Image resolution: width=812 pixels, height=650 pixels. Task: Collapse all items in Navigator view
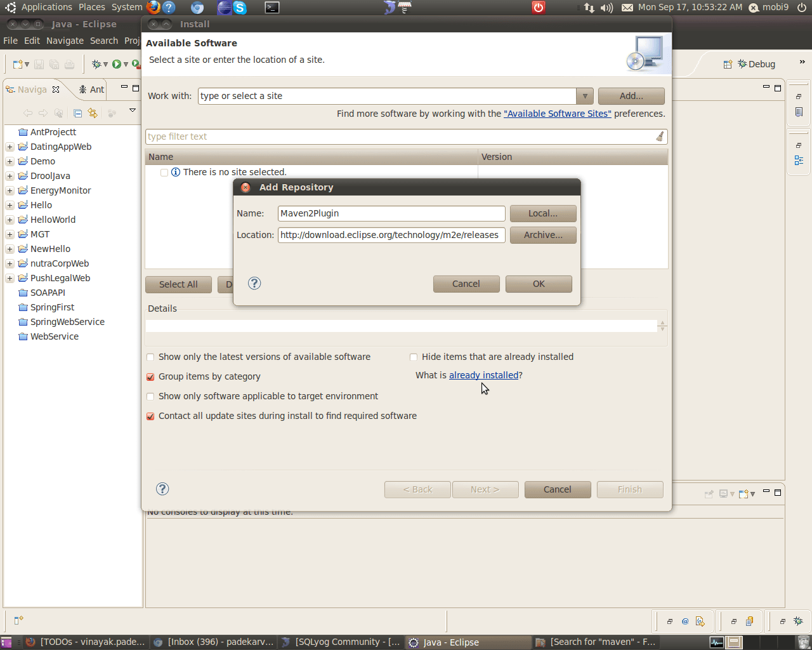point(77,112)
